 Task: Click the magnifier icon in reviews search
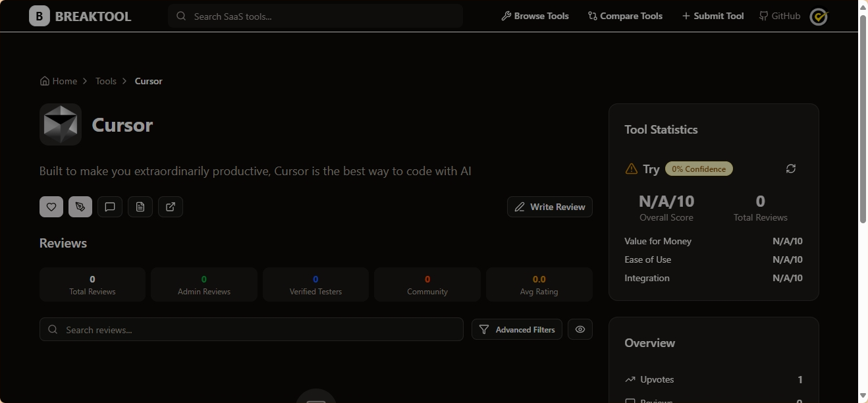click(x=53, y=329)
